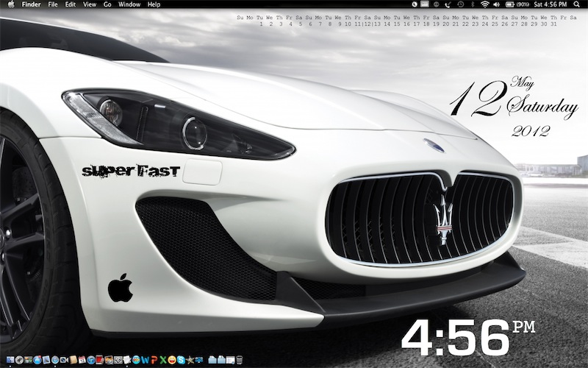Open the File menu
The image size is (588, 368).
[x=53, y=4]
